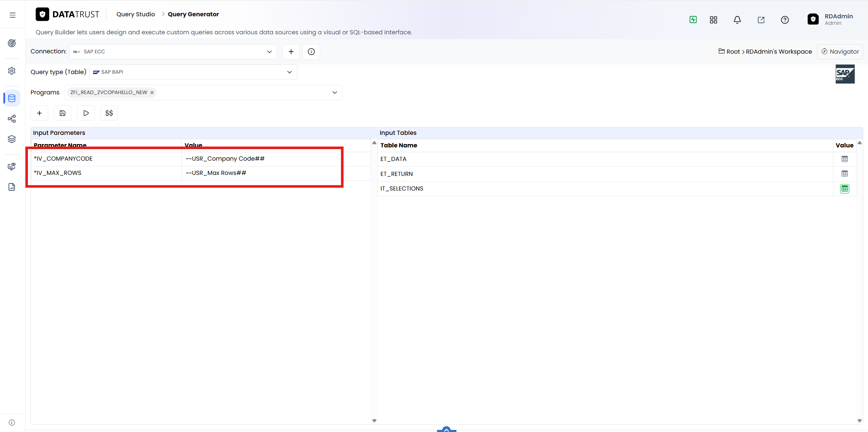Click the $$ parameters button
868x432 pixels.
[x=109, y=113]
